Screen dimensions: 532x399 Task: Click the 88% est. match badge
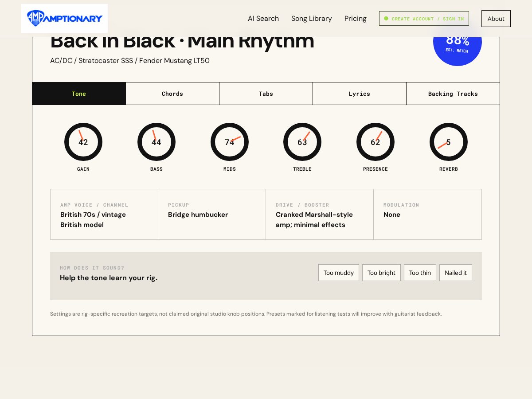pyautogui.click(x=458, y=51)
